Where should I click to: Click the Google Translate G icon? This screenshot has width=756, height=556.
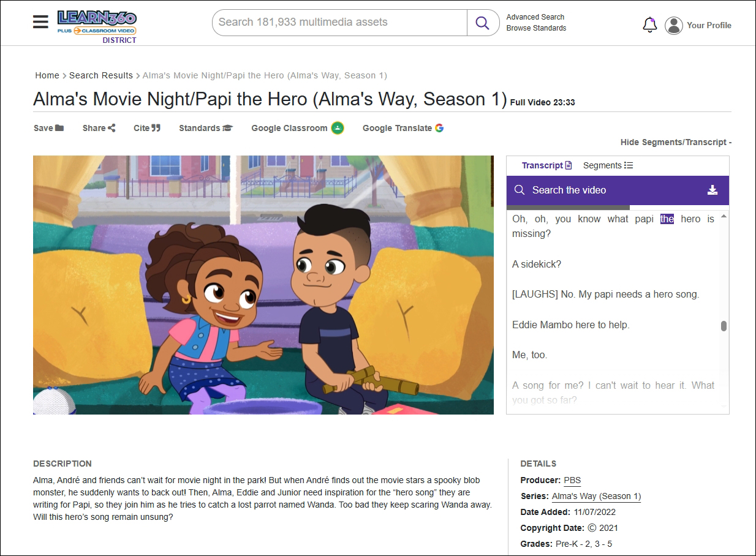[439, 128]
